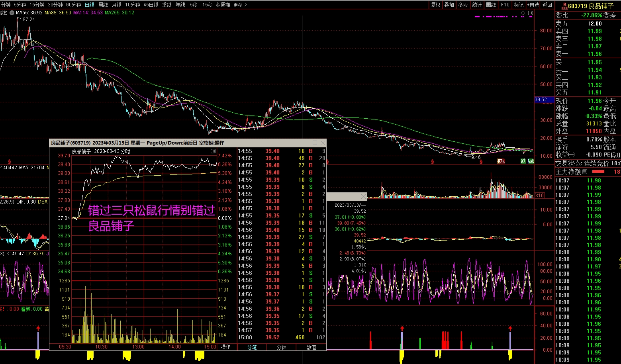Image resolution: width=621 pixels, height=364 pixels.
Task: Activate the 画线 drawing tool
Action: coord(491,5)
